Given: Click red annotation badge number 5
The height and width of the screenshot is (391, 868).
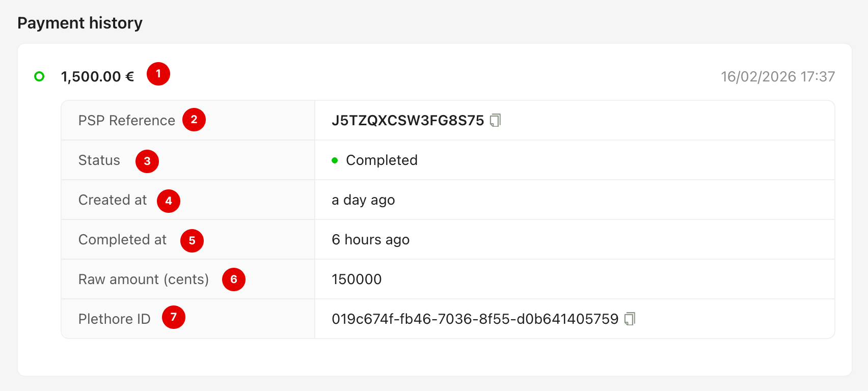Looking at the screenshot, I should (192, 240).
